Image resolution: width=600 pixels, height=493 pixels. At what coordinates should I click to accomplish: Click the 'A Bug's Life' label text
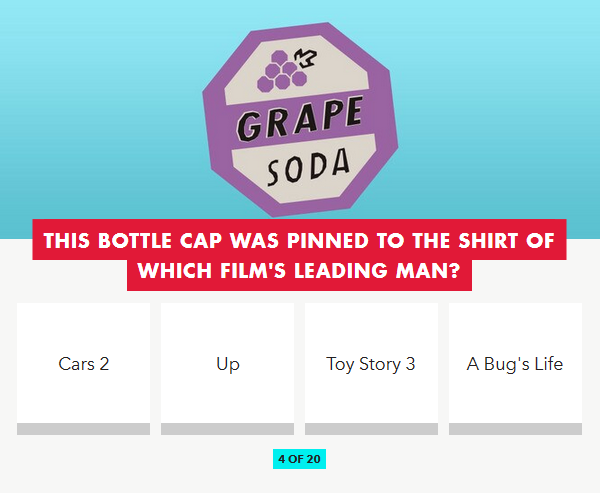point(515,364)
